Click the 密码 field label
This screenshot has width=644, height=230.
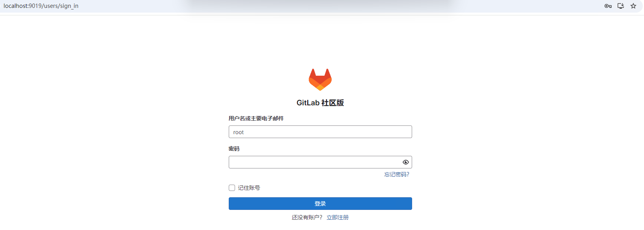(234, 149)
